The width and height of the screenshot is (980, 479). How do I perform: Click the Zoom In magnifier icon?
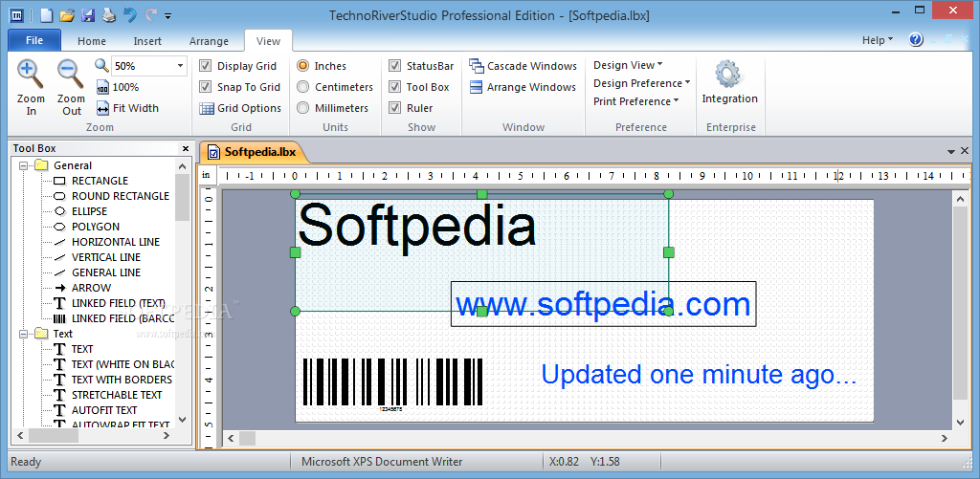pyautogui.click(x=30, y=74)
